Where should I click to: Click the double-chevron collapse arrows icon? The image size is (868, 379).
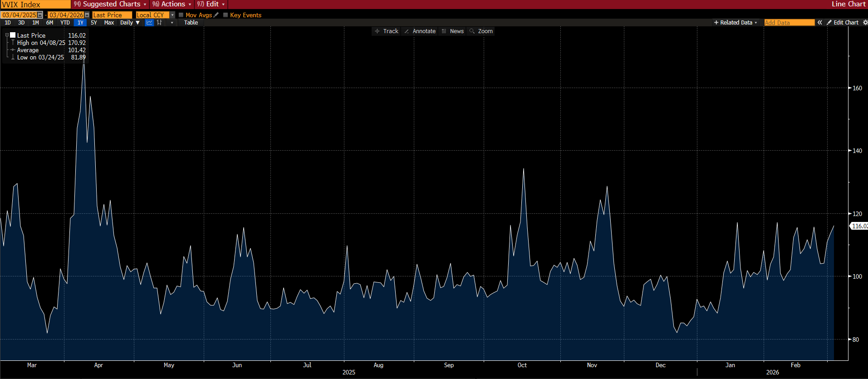(x=820, y=22)
